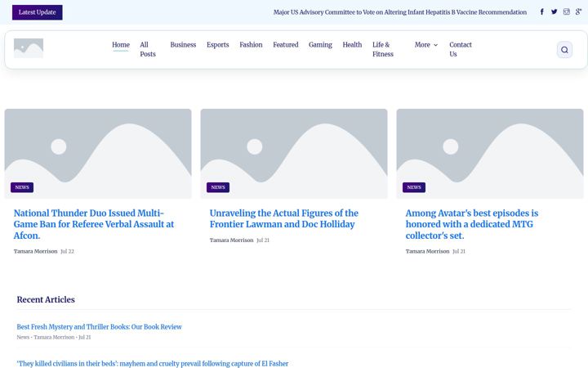This screenshot has width=588, height=368.
Task: Open the Facebook social icon
Action: [542, 11]
